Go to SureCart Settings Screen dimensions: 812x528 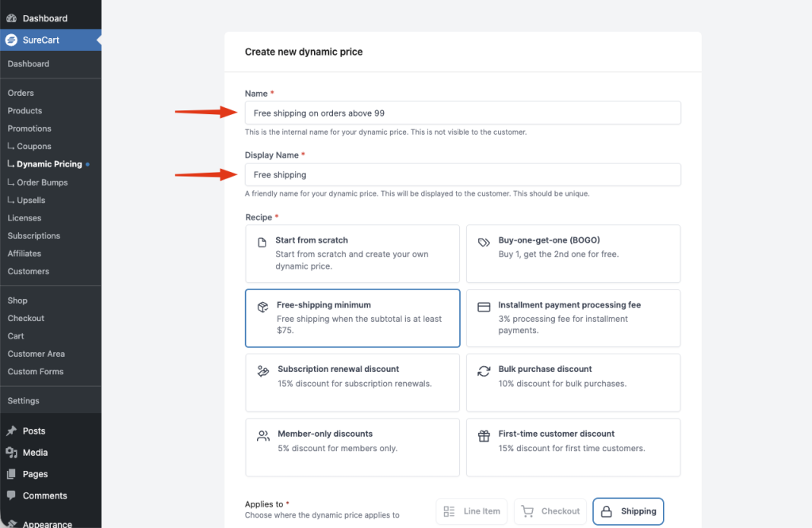point(23,400)
